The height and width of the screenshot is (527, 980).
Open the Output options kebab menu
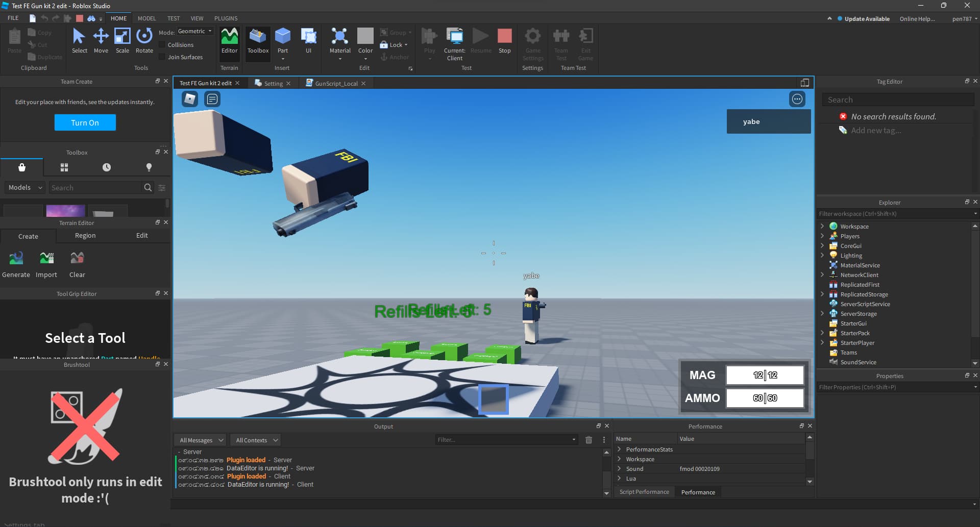click(x=604, y=440)
